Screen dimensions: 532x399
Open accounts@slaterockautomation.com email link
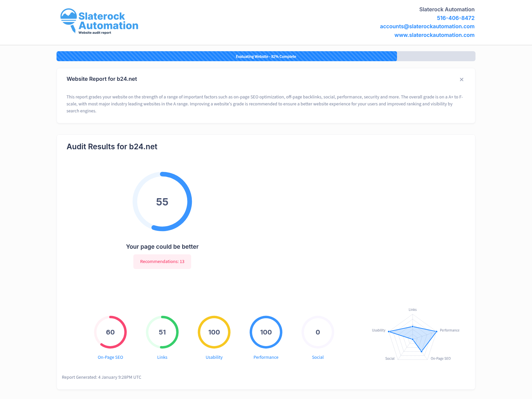click(427, 26)
